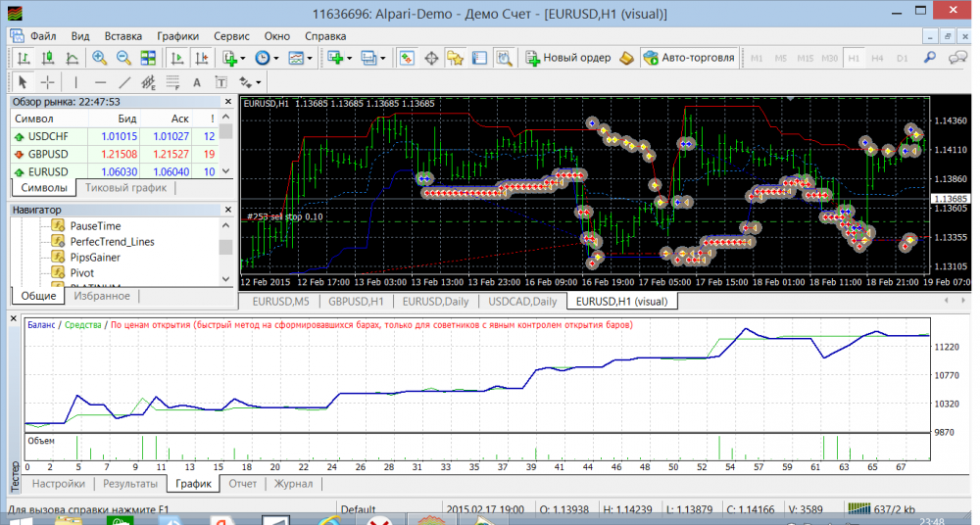Select the M15 timeframe
The image size is (980, 525).
pyautogui.click(x=805, y=58)
